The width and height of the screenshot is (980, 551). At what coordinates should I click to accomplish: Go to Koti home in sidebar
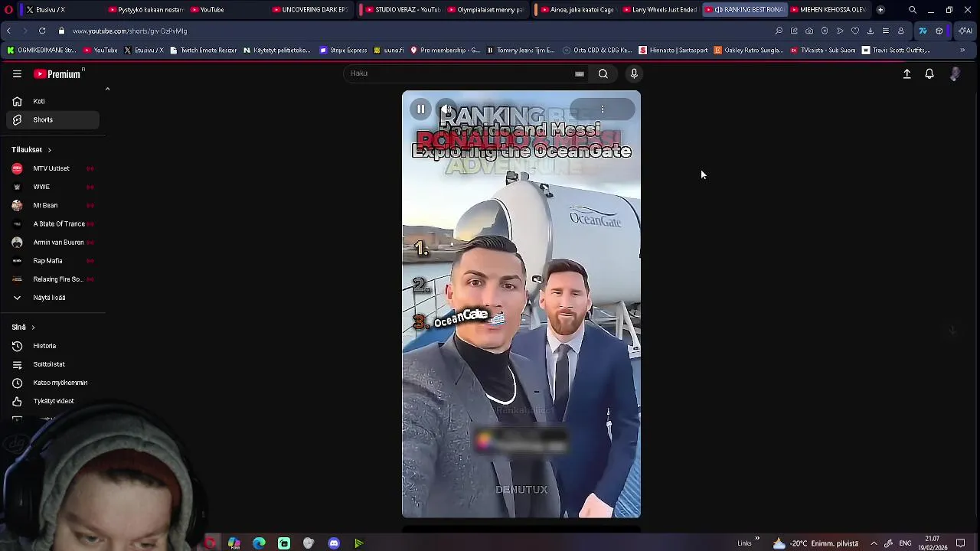53,101
